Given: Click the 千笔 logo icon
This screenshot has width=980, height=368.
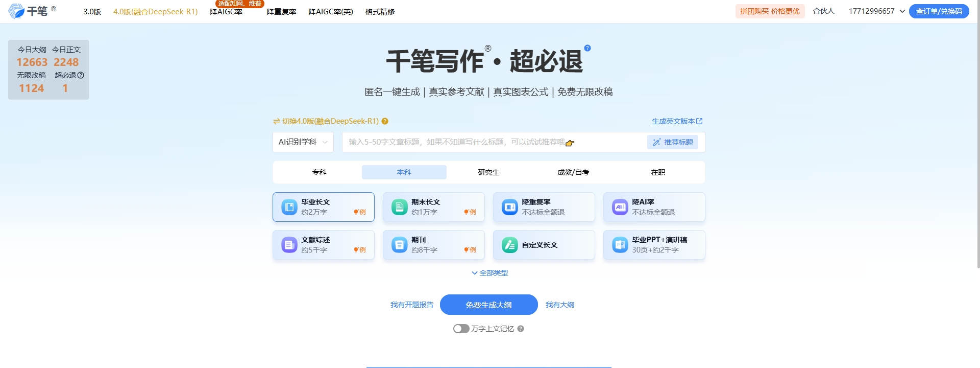Looking at the screenshot, I should 16,11.
